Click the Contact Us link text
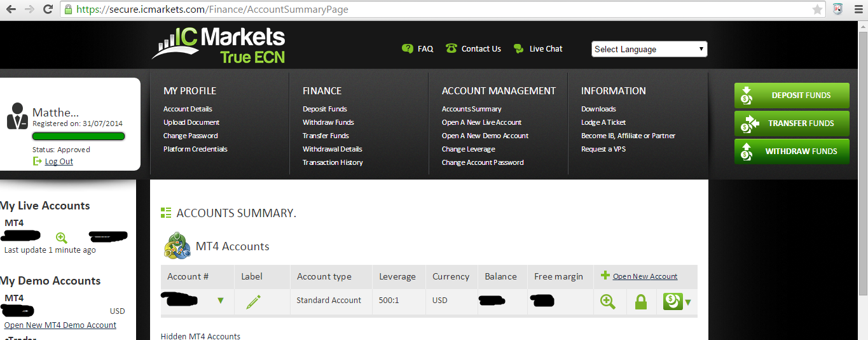The width and height of the screenshot is (868, 340). (x=481, y=48)
